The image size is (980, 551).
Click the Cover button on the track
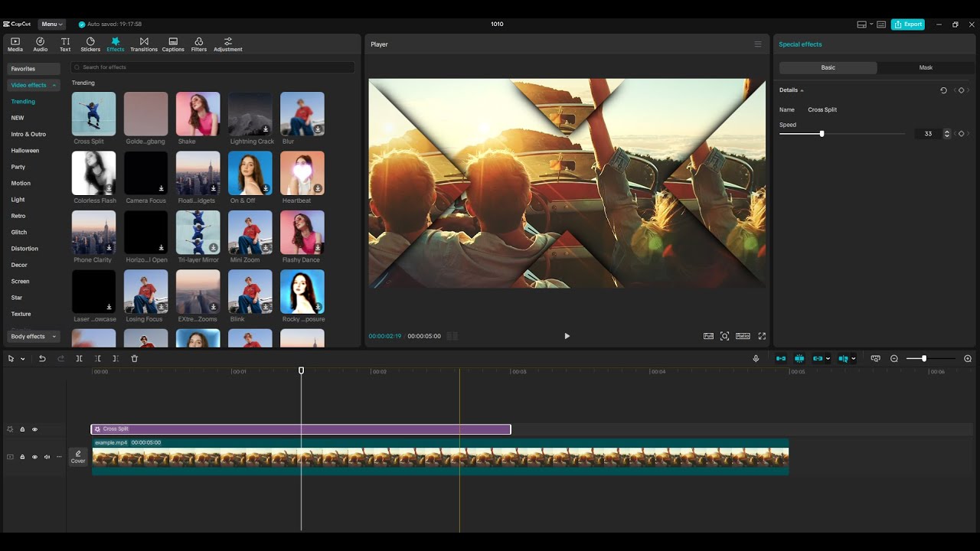(78, 457)
